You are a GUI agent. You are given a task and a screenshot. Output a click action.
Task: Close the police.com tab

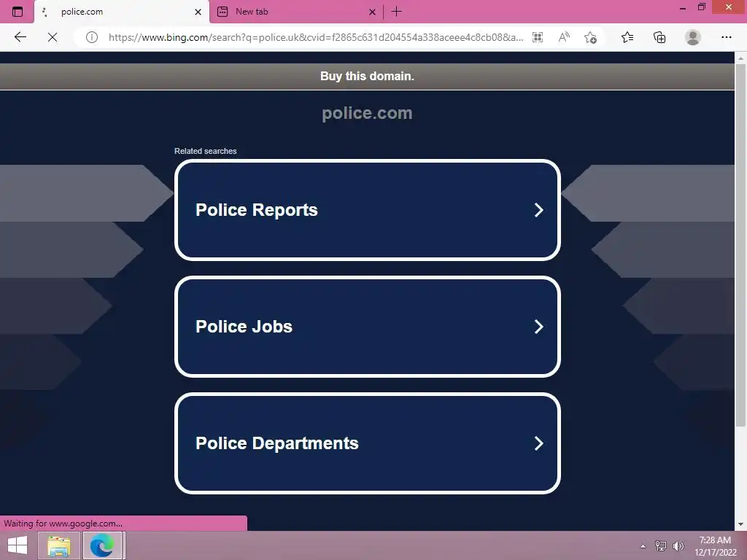[x=198, y=12]
